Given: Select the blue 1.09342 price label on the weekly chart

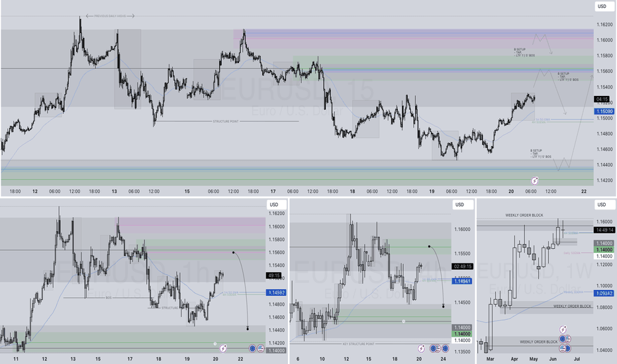Looking at the screenshot, I should 604,293.
